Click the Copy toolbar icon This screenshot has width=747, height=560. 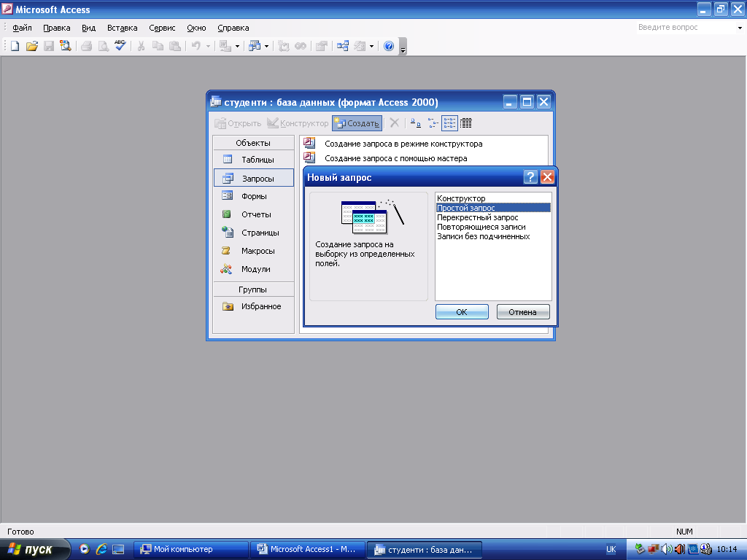tap(158, 46)
